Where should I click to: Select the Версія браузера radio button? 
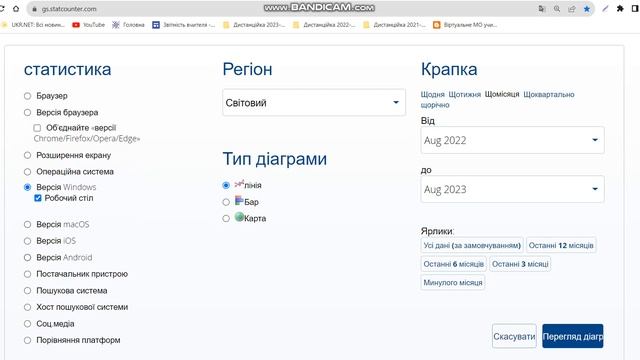27,113
